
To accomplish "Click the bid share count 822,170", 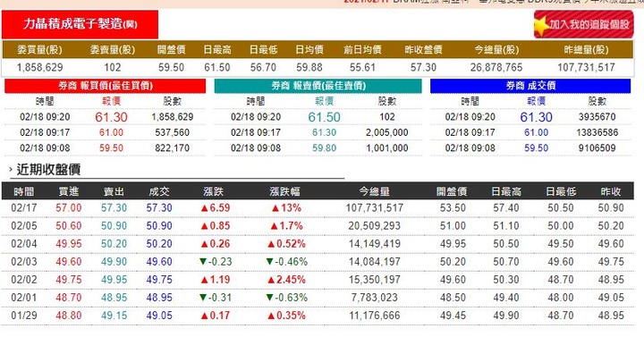I will click(172, 147).
